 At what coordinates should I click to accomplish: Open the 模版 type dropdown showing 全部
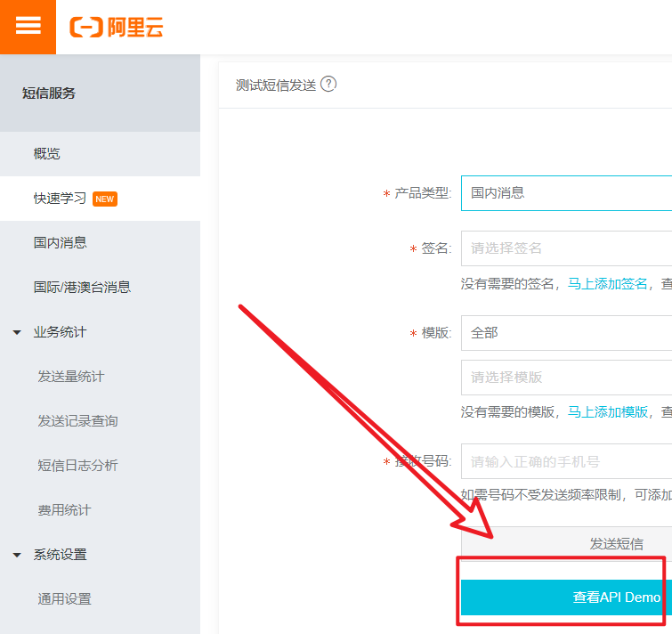pos(566,333)
